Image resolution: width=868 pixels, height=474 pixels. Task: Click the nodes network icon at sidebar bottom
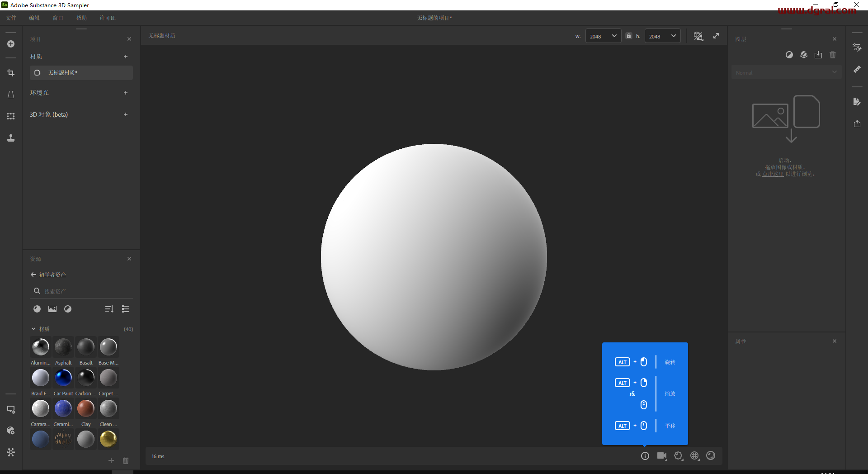pos(11,452)
